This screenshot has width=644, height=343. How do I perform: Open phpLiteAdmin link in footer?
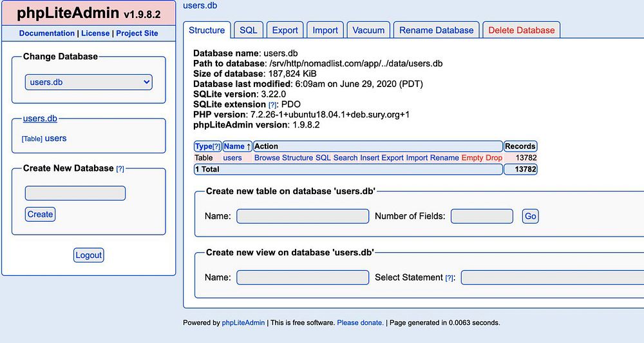pyautogui.click(x=243, y=323)
